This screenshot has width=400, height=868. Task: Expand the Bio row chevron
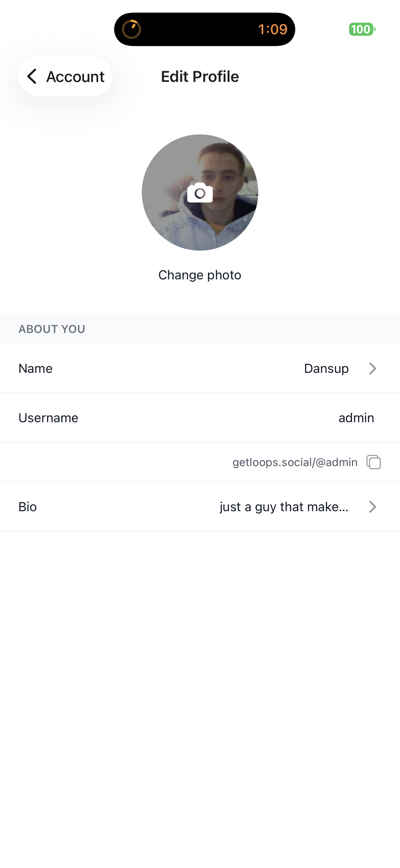372,507
